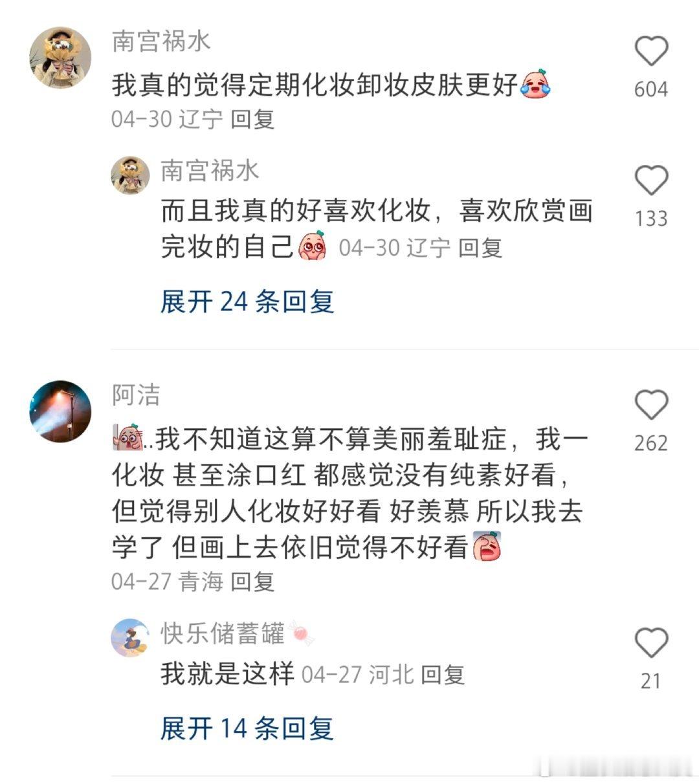This screenshot has height=784, width=699.
Task: Open username 快乐储蓄罐
Action: pyautogui.click(x=223, y=633)
